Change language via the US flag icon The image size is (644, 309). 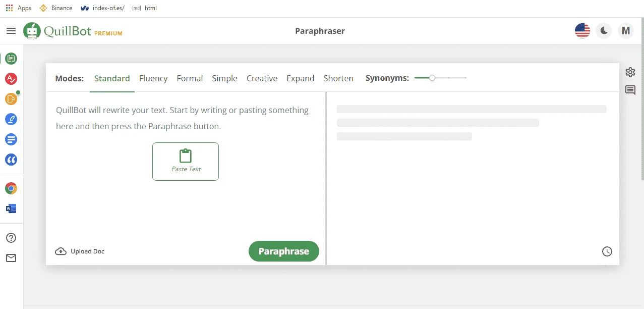click(582, 31)
